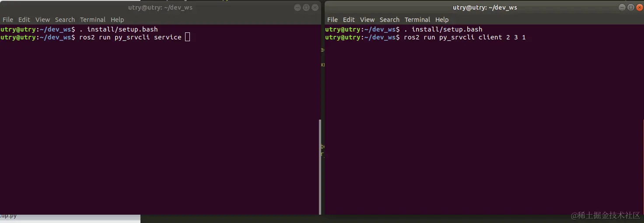Image resolution: width=644 pixels, height=223 pixels.
Task: Open File menu in left terminal
Action: tap(8, 20)
